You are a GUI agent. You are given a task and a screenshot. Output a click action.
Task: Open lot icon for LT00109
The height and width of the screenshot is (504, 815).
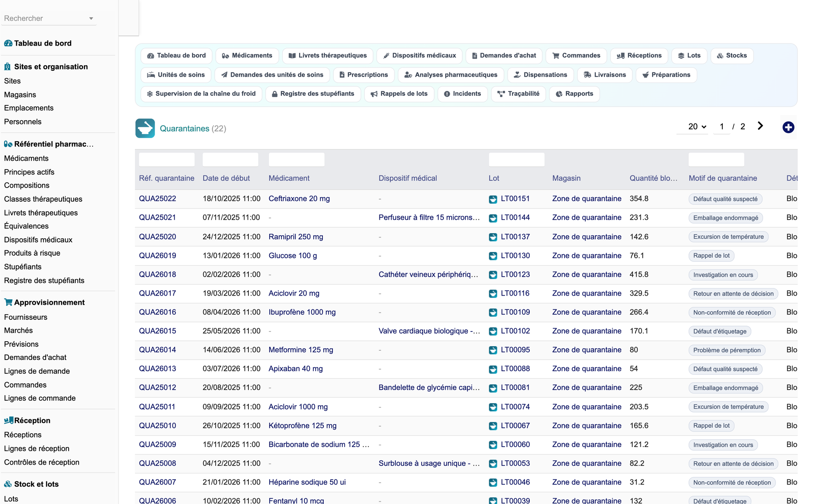pyautogui.click(x=493, y=312)
